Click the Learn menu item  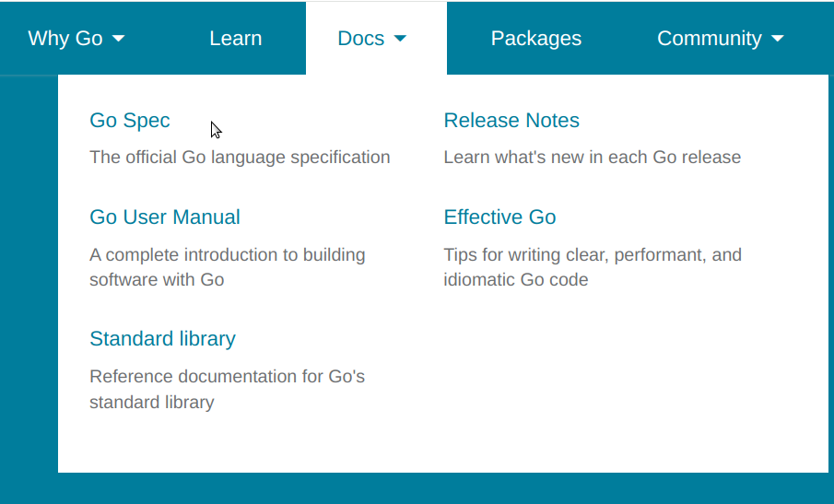[236, 39]
